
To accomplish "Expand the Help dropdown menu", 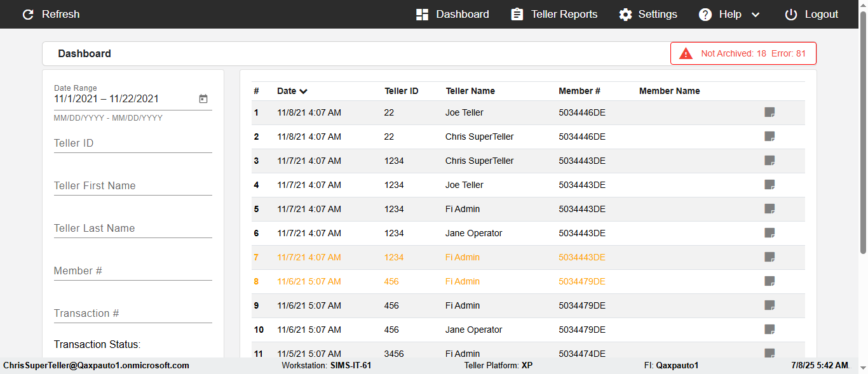I will coord(729,14).
